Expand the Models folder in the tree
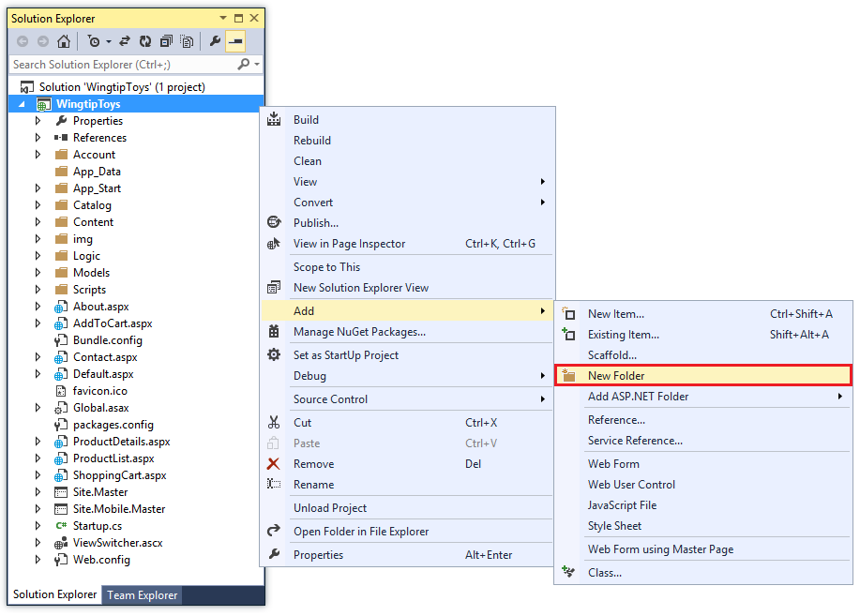 (37, 272)
